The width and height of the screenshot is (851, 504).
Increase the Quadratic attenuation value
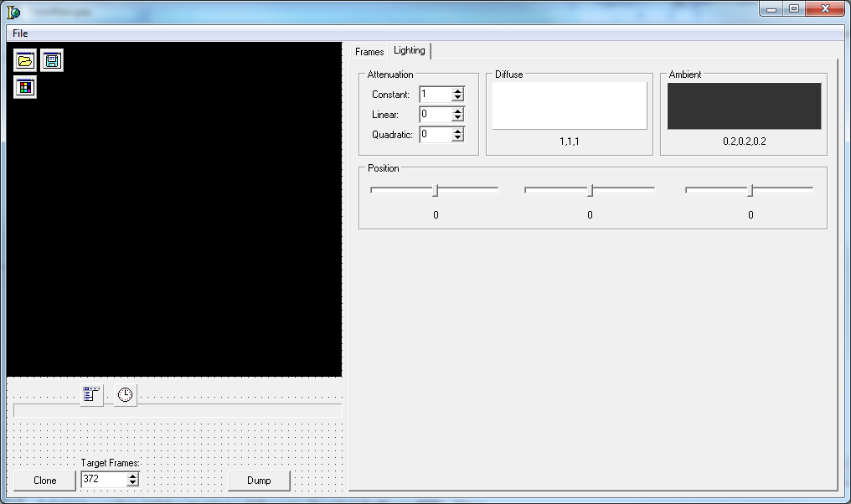pos(457,131)
